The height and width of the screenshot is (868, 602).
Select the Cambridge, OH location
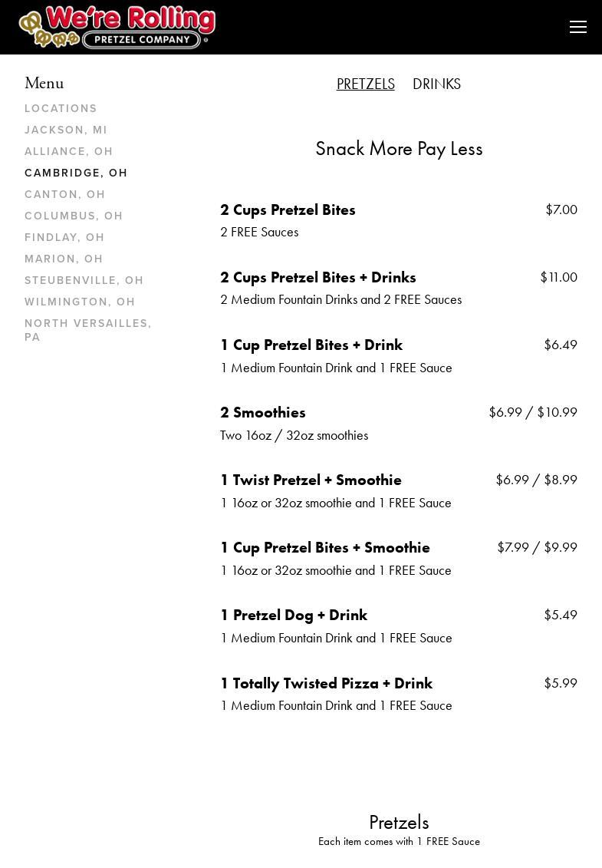[76, 173]
